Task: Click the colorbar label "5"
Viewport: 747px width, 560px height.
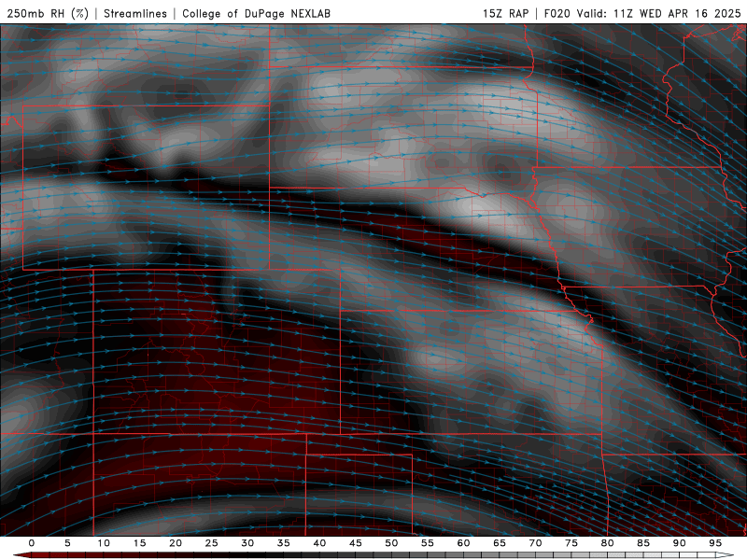Action: click(x=67, y=543)
